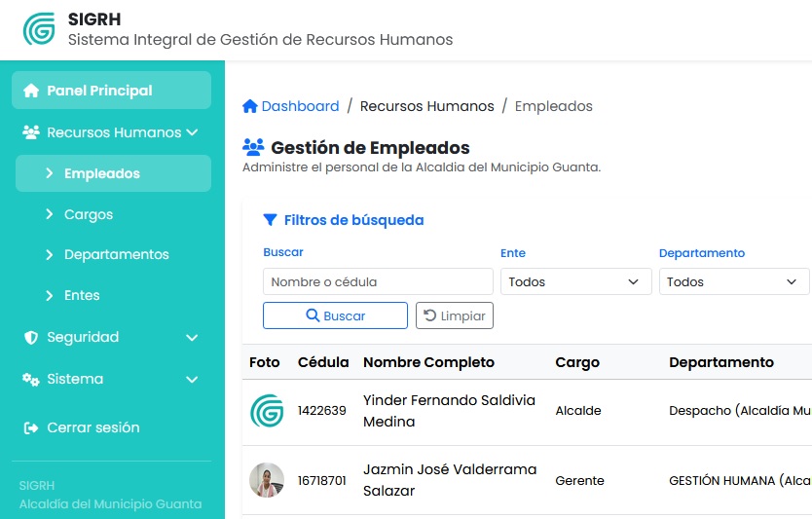Click the Departamento column header
Image resolution: width=812 pixels, height=519 pixels.
tap(721, 362)
